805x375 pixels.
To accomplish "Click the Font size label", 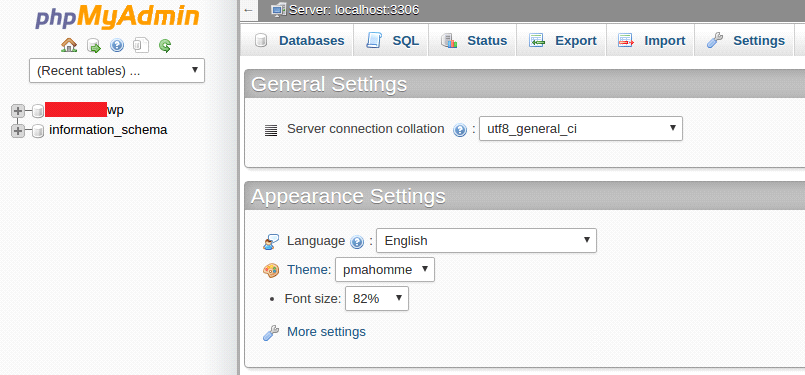I will tap(313, 299).
